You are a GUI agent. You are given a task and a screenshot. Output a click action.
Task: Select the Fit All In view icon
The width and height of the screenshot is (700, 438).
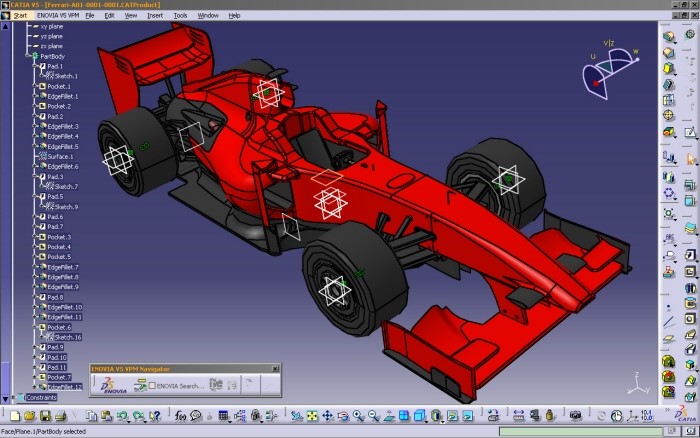pos(311,415)
